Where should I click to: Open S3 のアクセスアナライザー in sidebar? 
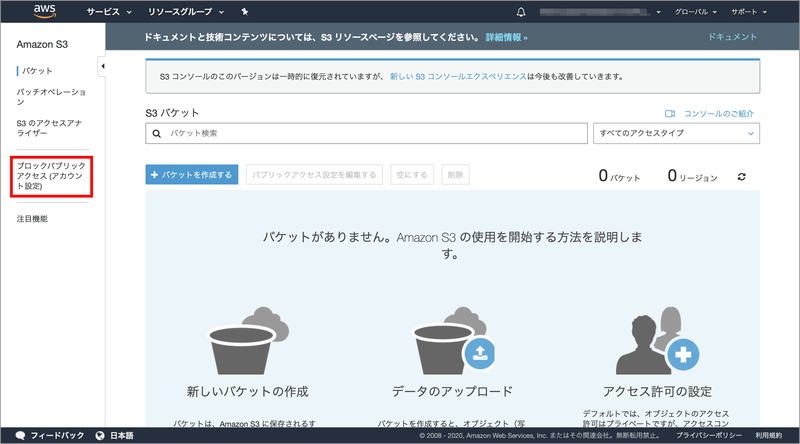click(49, 128)
